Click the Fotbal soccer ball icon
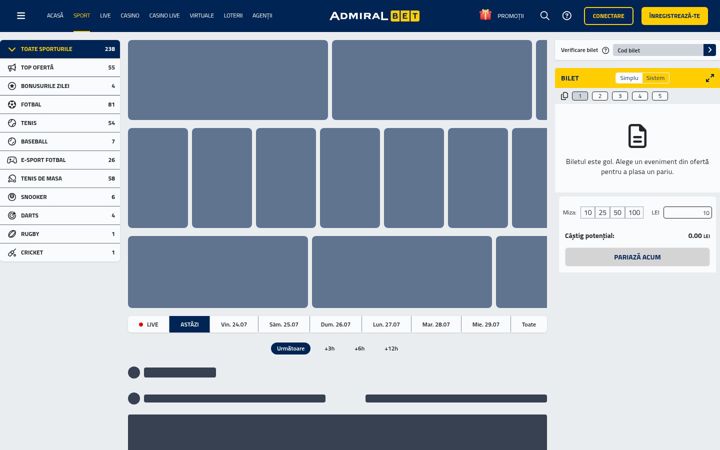This screenshot has width=720, height=450. tap(12, 104)
